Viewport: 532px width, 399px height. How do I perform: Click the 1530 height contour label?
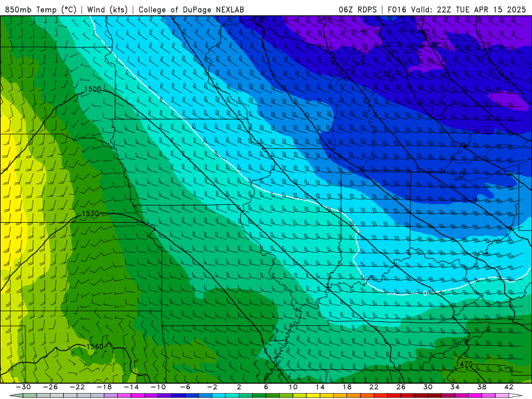pyautogui.click(x=90, y=213)
